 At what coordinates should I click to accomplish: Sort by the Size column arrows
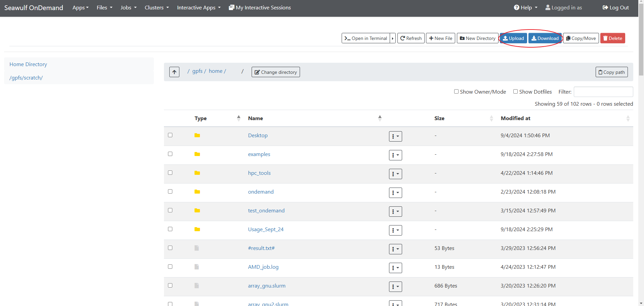tap(491, 118)
